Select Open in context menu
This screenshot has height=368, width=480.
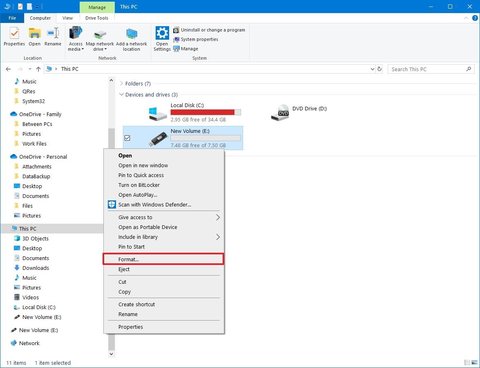click(164, 156)
